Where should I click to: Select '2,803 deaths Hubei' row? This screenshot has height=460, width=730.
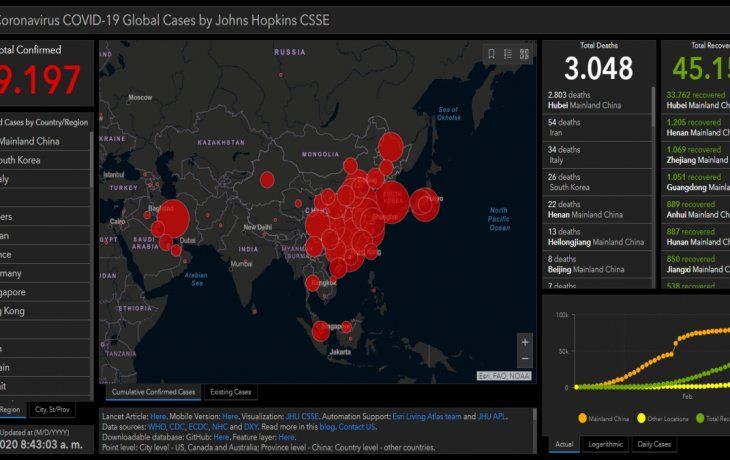[597, 100]
